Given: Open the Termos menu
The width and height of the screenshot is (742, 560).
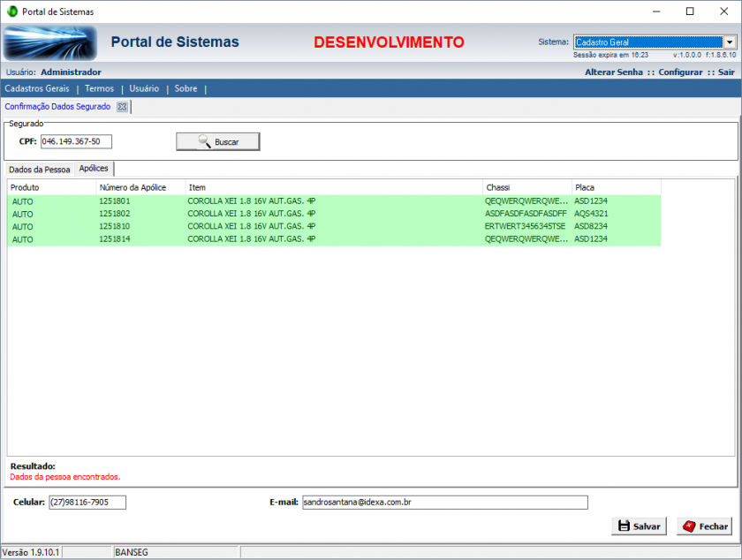Looking at the screenshot, I should [99, 88].
